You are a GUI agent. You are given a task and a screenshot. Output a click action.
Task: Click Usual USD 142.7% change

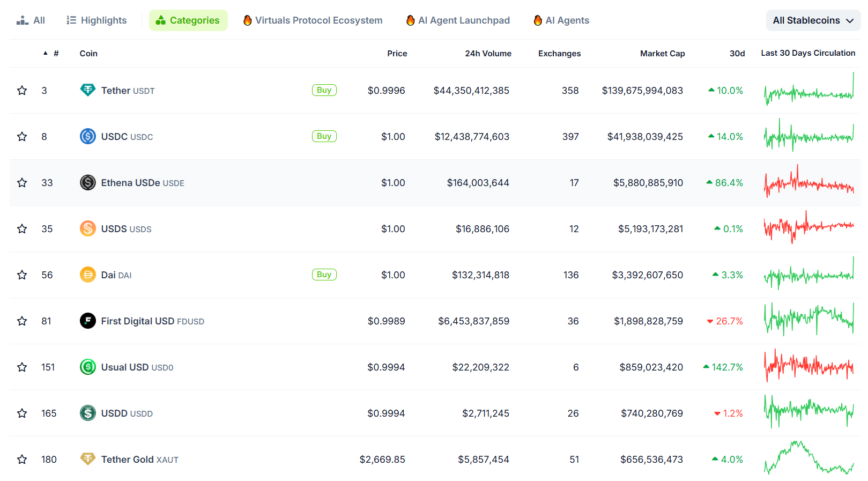(x=723, y=367)
